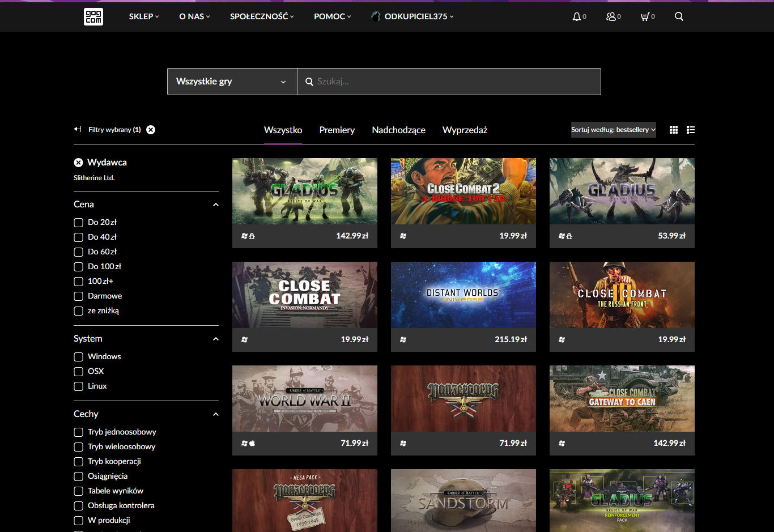Check the Windows system filter
Viewport: 774px width, 532px height.
[x=79, y=357]
